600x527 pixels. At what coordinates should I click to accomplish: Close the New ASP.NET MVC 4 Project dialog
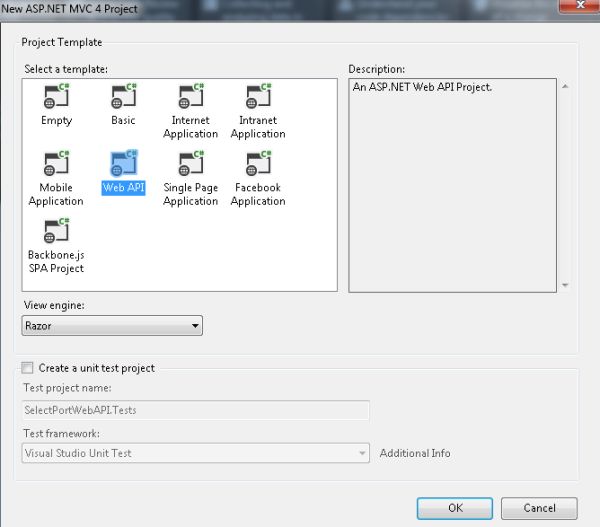(580, 5)
